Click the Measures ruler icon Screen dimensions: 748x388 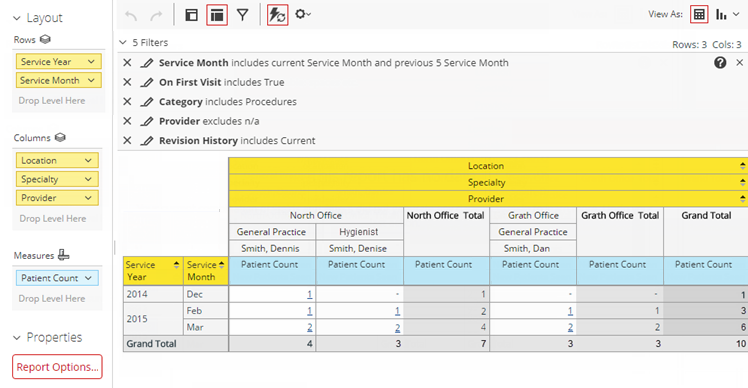(63, 255)
